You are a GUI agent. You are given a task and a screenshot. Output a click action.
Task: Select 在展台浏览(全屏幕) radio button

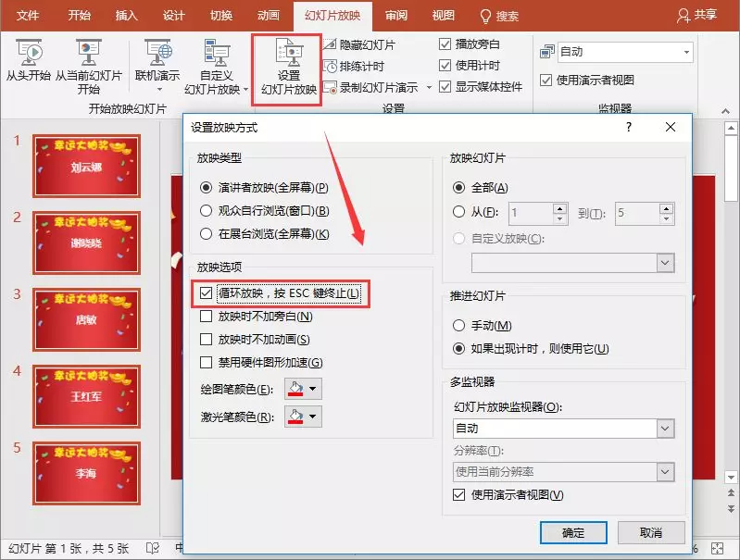[206, 233]
